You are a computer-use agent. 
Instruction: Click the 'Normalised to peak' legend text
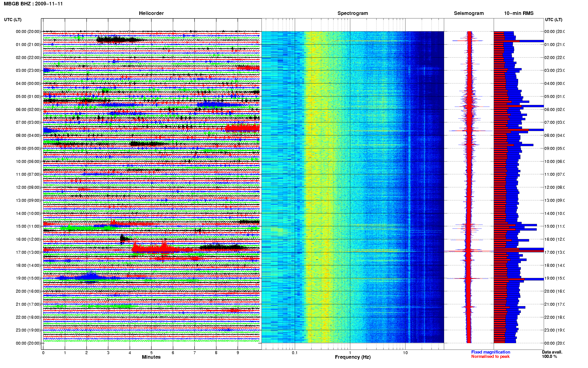click(490, 356)
